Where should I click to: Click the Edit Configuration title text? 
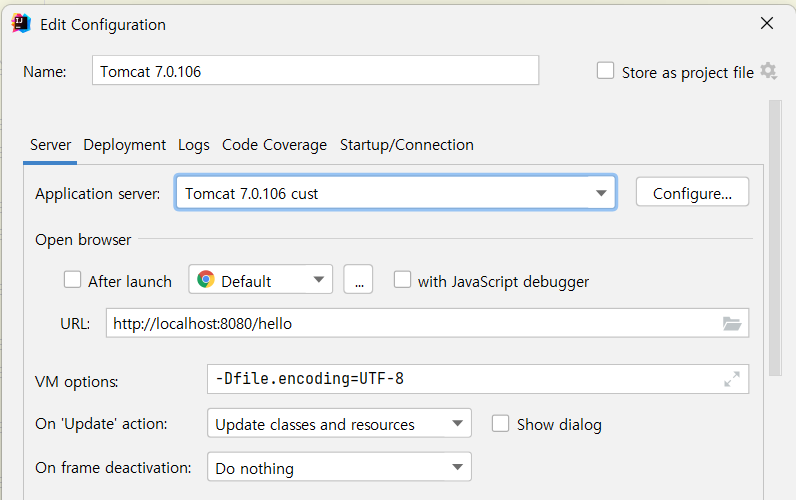pyautogui.click(x=103, y=25)
